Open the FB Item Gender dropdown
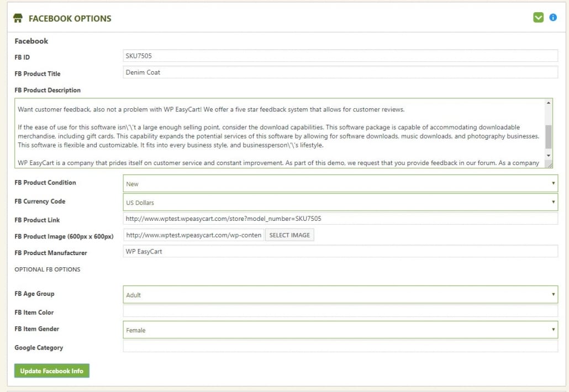569x392 pixels. pyautogui.click(x=340, y=330)
